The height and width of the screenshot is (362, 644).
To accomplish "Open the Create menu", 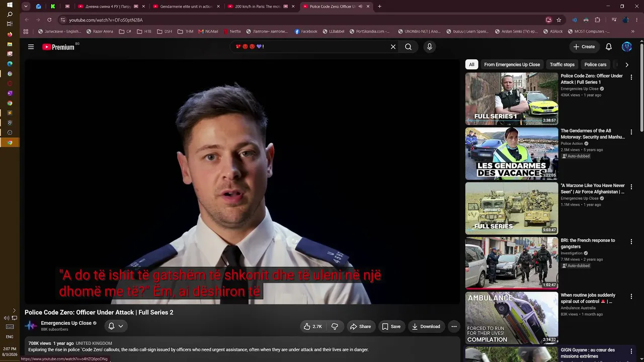I will (x=584, y=47).
